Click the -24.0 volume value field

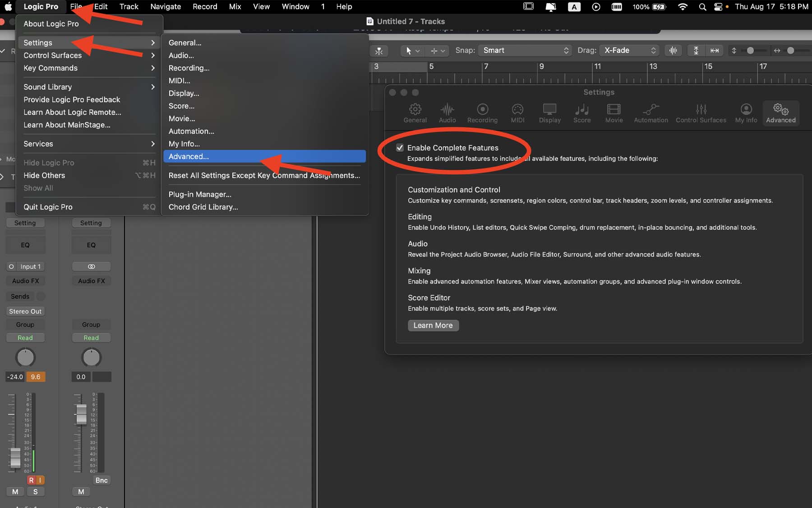tap(15, 377)
